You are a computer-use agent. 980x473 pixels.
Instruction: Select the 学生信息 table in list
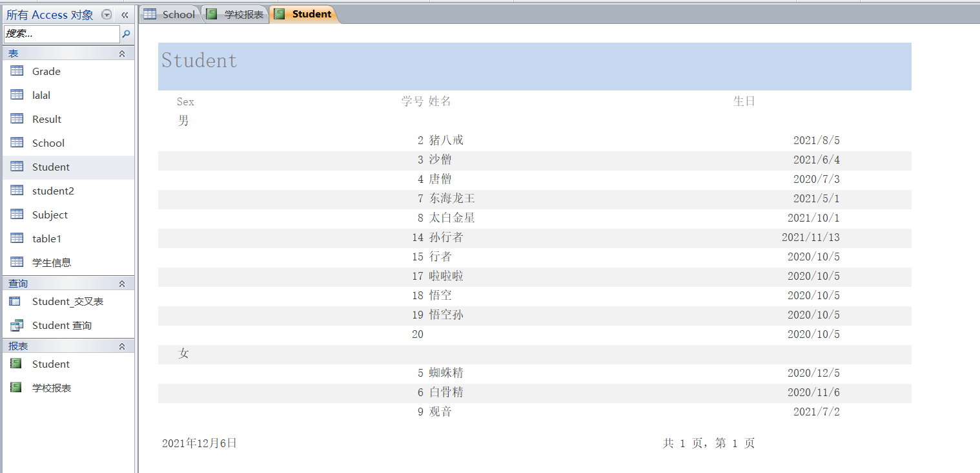(52, 262)
